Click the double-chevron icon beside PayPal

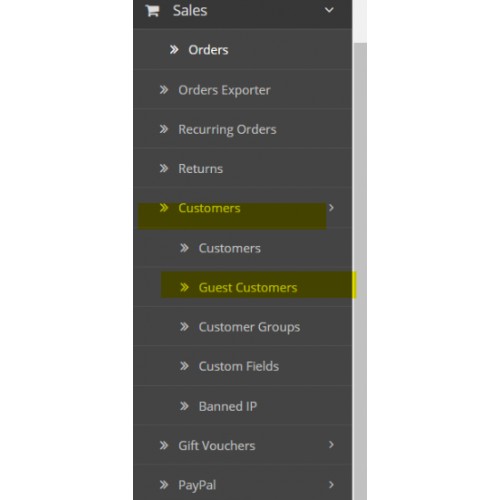click(164, 485)
